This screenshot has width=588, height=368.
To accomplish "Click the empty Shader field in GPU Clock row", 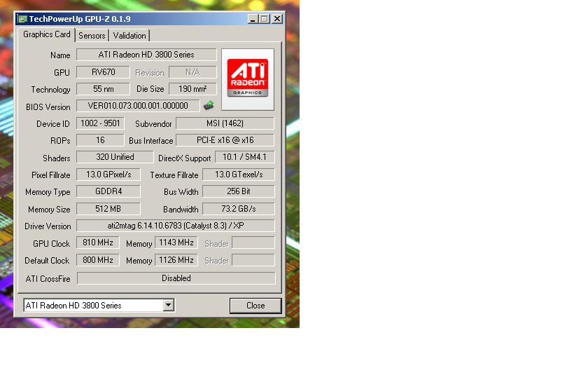I will pyautogui.click(x=253, y=243).
